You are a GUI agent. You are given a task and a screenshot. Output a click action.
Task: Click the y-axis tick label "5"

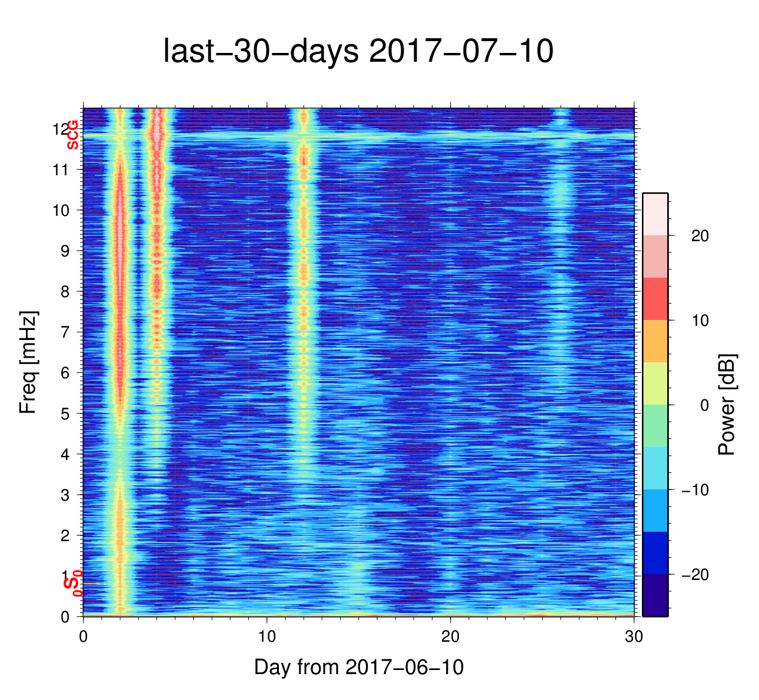66,414
